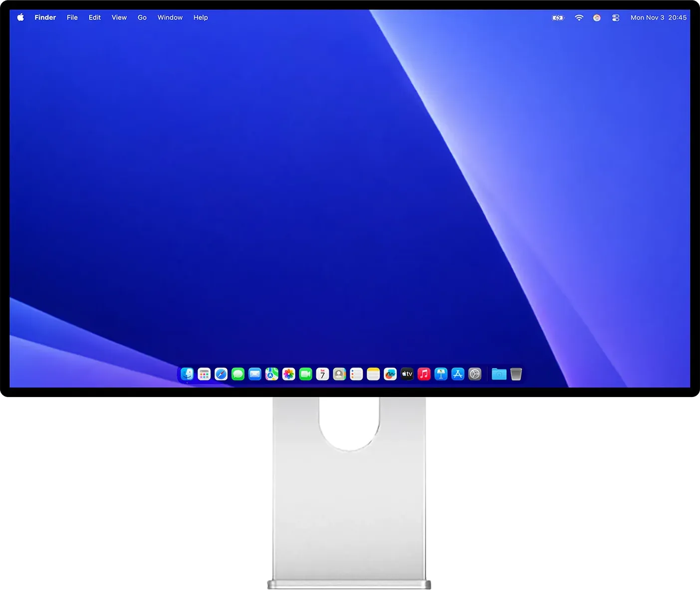Launch Freeform from the Dock
Screen dimensions: 700x590
tap(390, 374)
